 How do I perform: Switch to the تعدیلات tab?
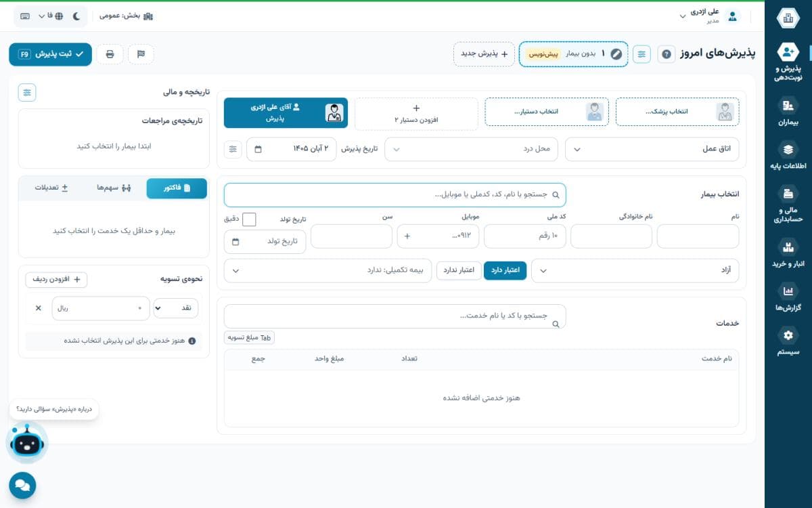pos(51,188)
